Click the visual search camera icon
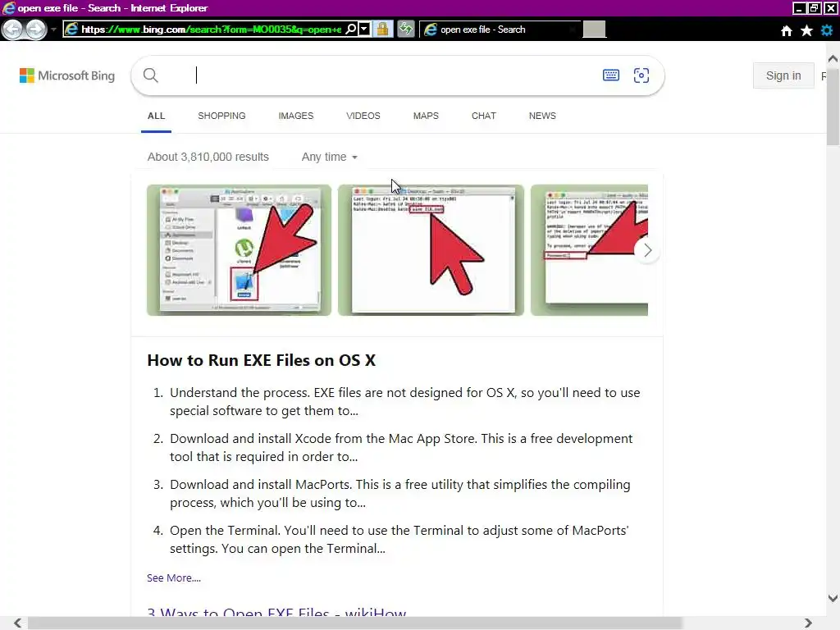840x630 pixels. [641, 75]
